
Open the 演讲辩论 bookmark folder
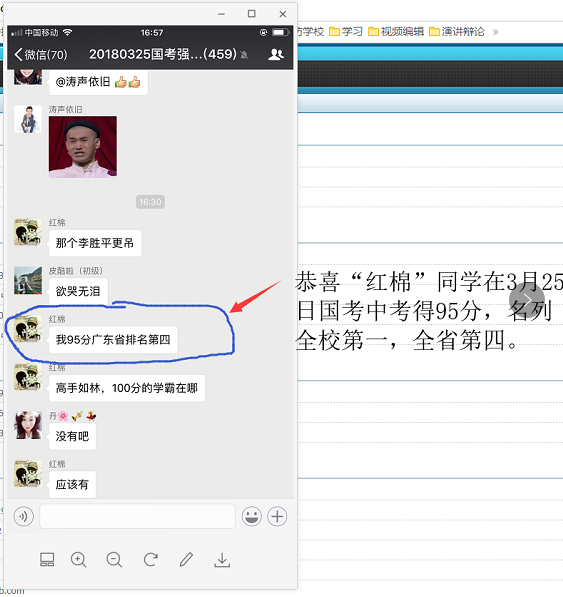pos(457,32)
